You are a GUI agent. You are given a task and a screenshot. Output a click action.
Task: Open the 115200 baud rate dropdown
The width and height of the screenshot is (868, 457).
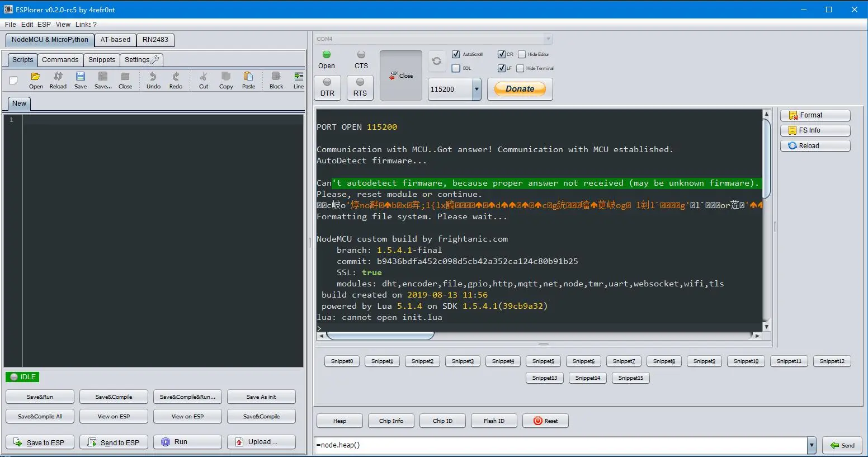click(x=477, y=89)
